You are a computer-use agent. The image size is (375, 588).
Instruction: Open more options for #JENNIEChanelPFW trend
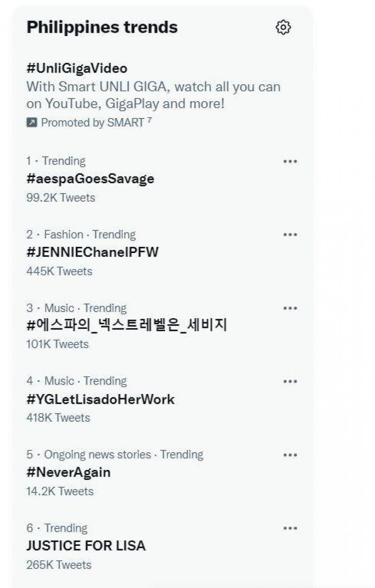(290, 235)
